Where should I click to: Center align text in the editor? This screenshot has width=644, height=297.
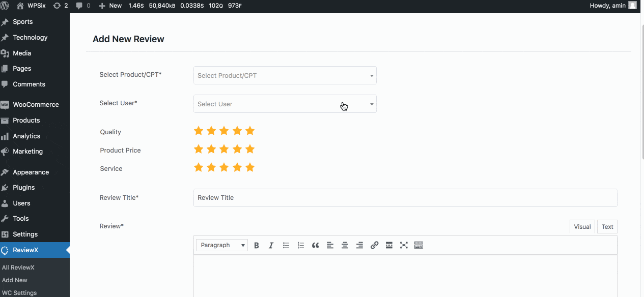pyautogui.click(x=345, y=245)
